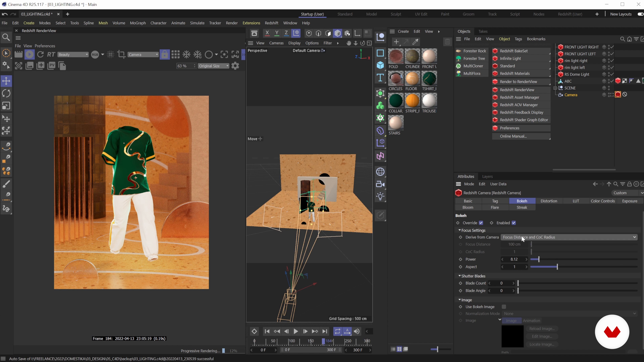Click the Live Selection tool
This screenshot has width=644, height=362.
click(6, 53)
